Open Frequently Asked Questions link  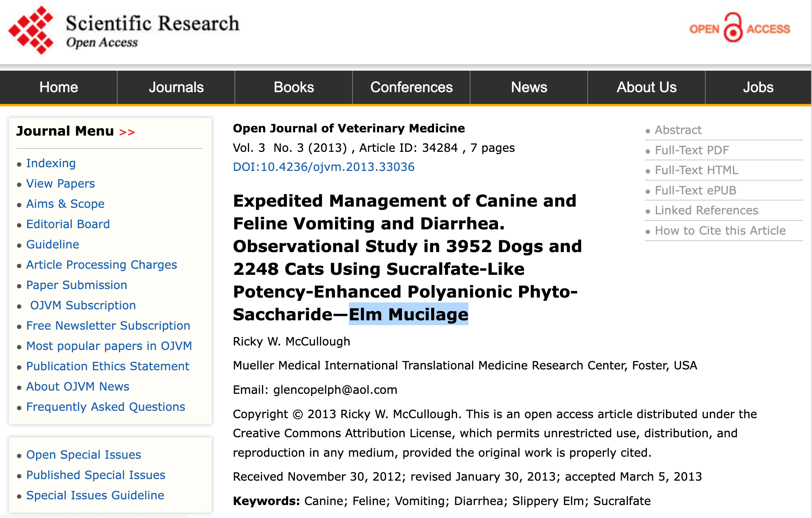coord(105,407)
